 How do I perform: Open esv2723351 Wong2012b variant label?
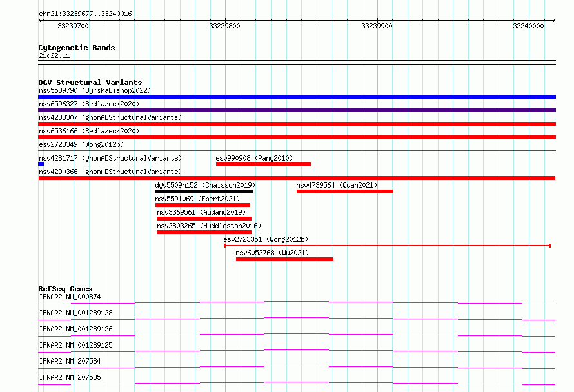266,239
